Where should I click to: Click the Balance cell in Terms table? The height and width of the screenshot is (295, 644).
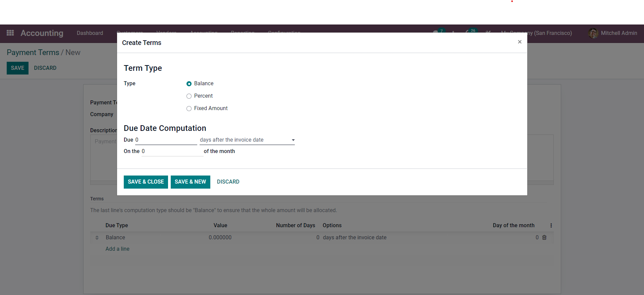click(115, 238)
